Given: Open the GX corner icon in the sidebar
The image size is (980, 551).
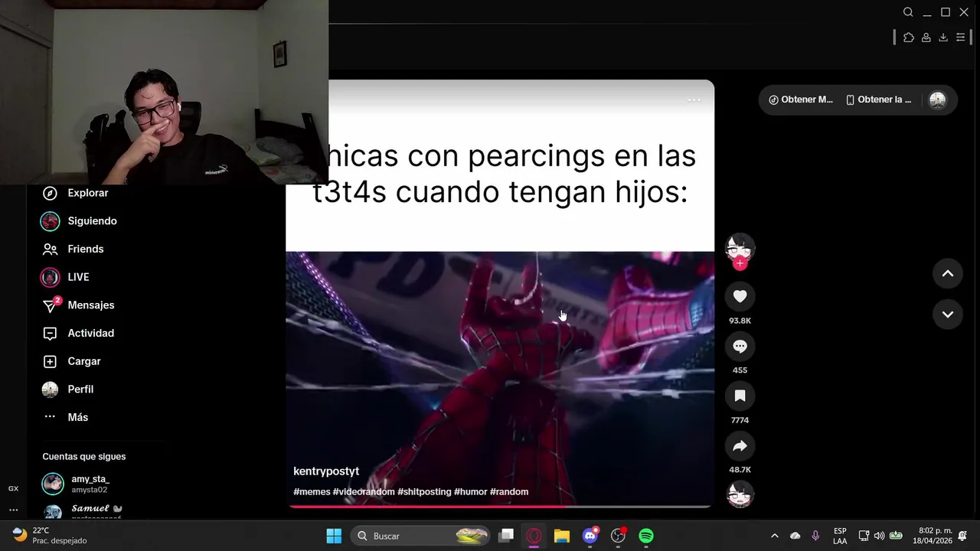Looking at the screenshot, I should [x=13, y=488].
